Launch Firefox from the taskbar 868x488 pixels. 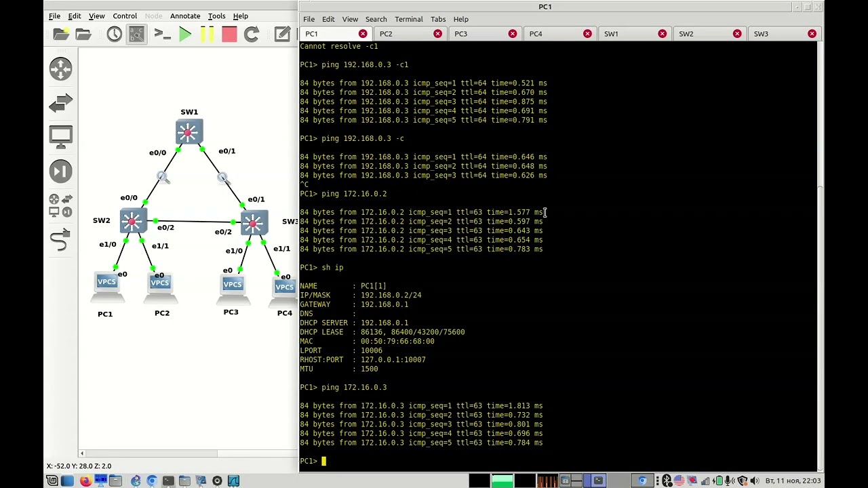[x=85, y=481]
